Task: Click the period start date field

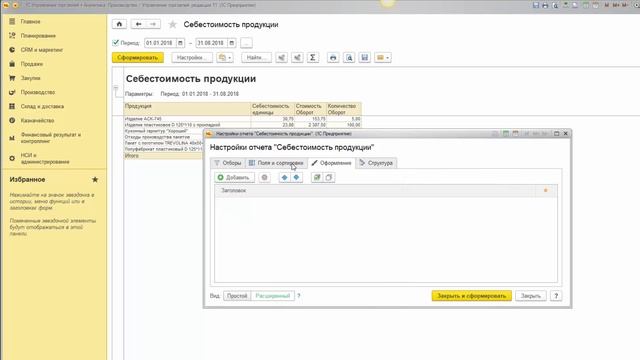Action: pos(160,43)
